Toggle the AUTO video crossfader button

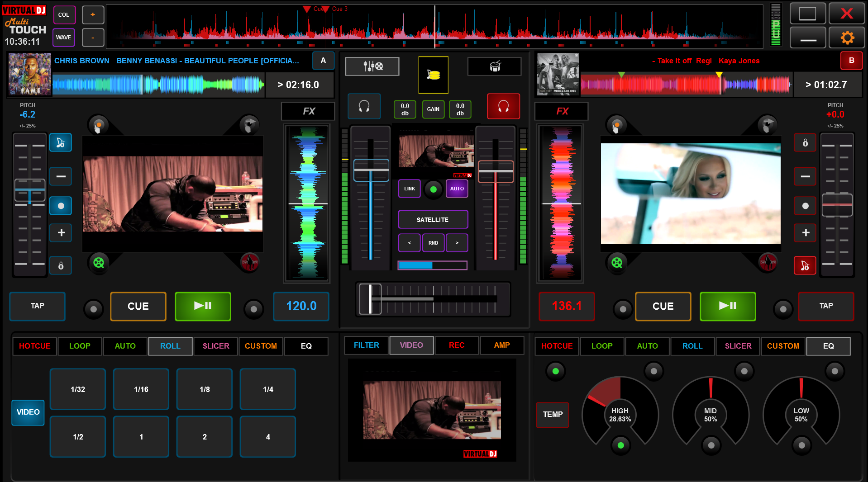tap(457, 189)
